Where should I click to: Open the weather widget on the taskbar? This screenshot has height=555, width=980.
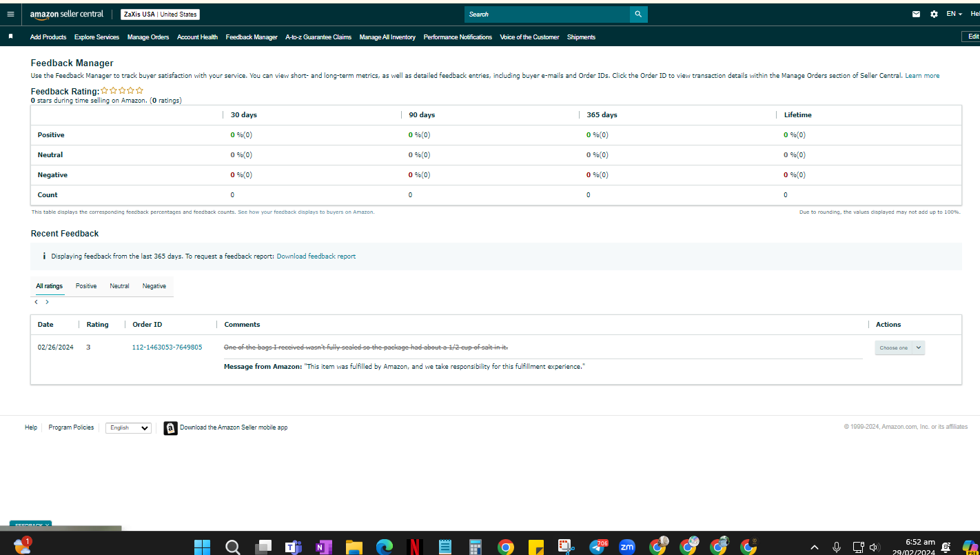click(22, 546)
